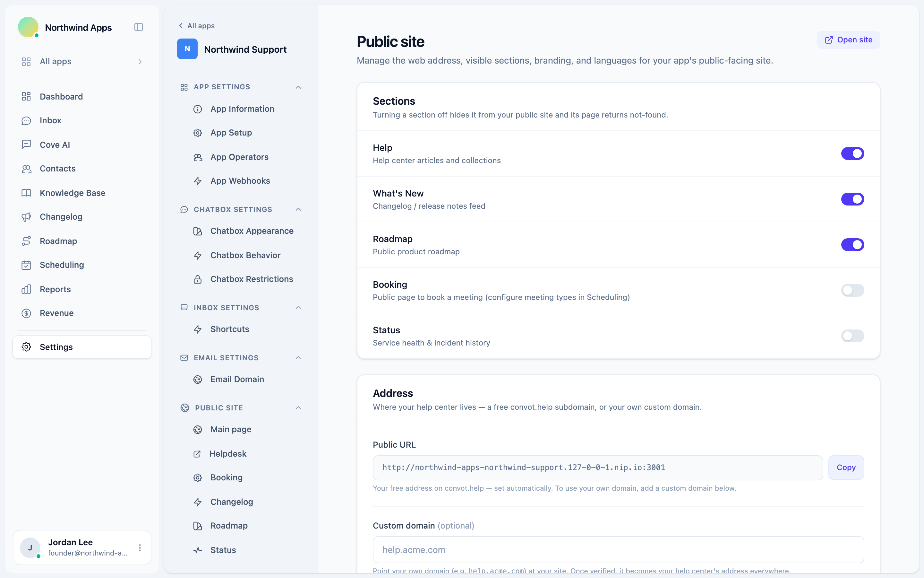Click the Northwind Apps workspace avatar
The height and width of the screenshot is (578, 924).
coord(28,27)
